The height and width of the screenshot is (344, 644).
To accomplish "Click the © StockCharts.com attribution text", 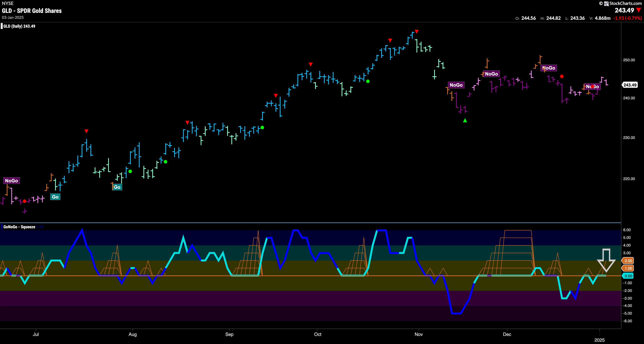I will pos(620,3).
